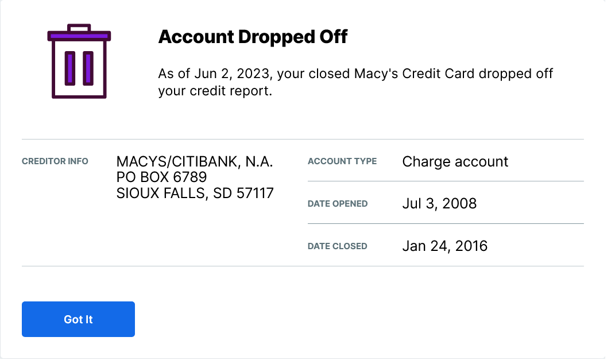This screenshot has height=364, width=615.
Task: Select the Account Dropped Off heading
Action: coord(253,37)
